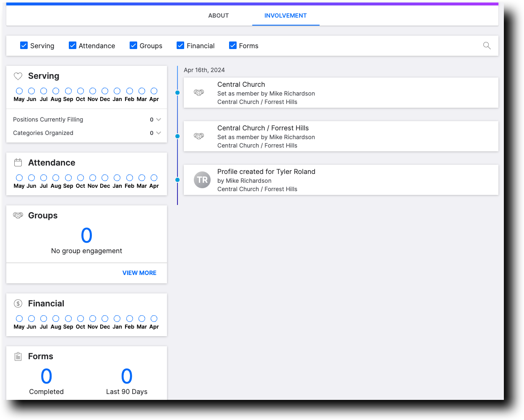
Task: Click the group icon next to Central Church entry
Action: coord(199,92)
